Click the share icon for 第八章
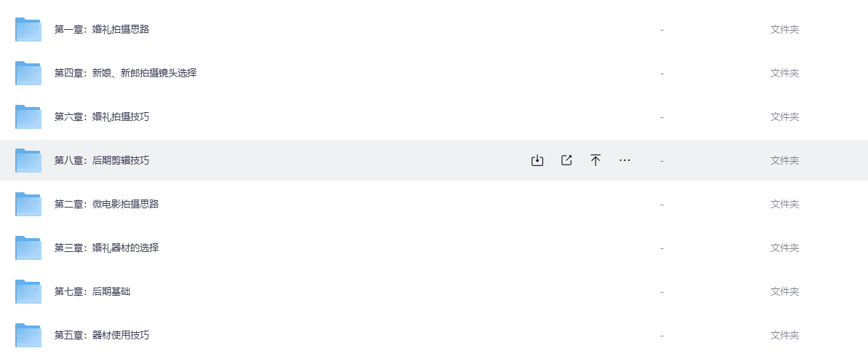Screen dimensions: 868x359 [x=567, y=160]
